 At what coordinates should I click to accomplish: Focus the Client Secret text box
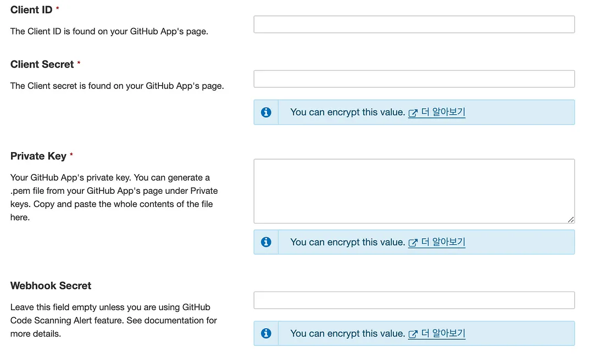414,79
